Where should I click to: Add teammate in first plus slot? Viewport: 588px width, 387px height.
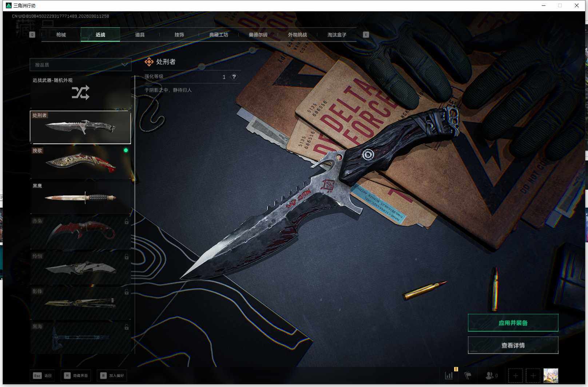515,375
